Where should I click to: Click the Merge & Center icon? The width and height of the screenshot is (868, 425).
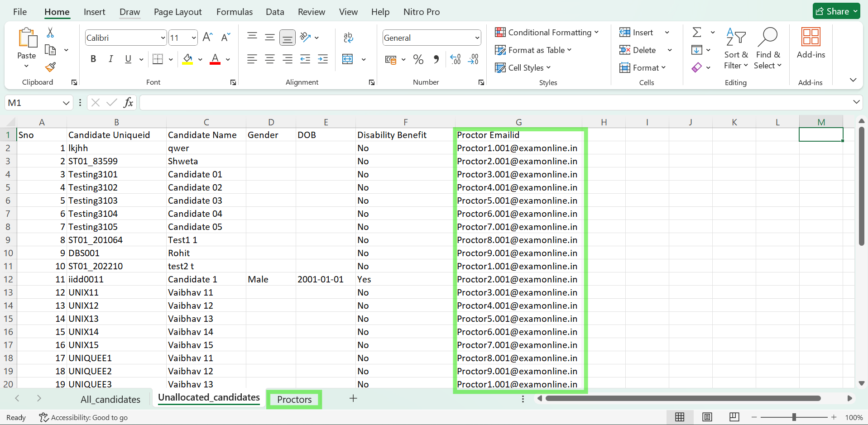coord(348,59)
